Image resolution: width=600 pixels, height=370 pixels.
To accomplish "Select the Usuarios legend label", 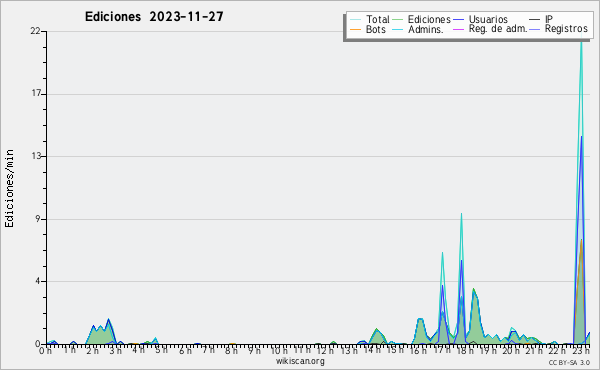I will click(488, 19).
